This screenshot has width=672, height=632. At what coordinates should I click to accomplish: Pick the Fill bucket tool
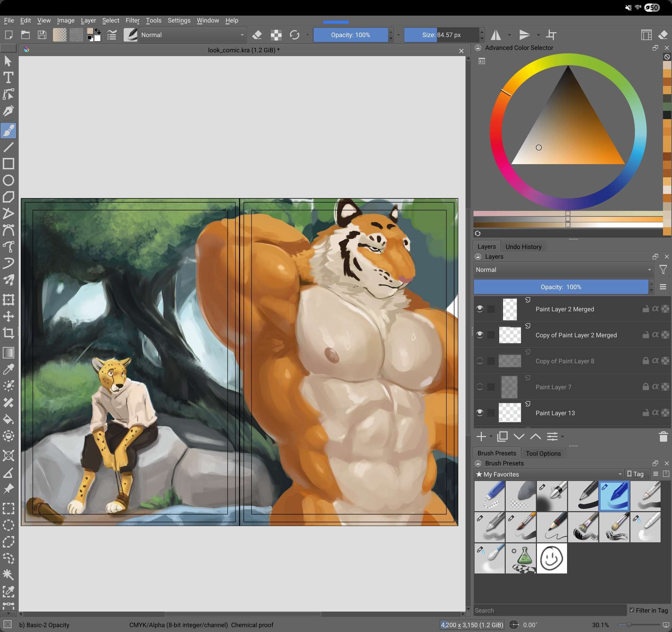click(x=8, y=420)
